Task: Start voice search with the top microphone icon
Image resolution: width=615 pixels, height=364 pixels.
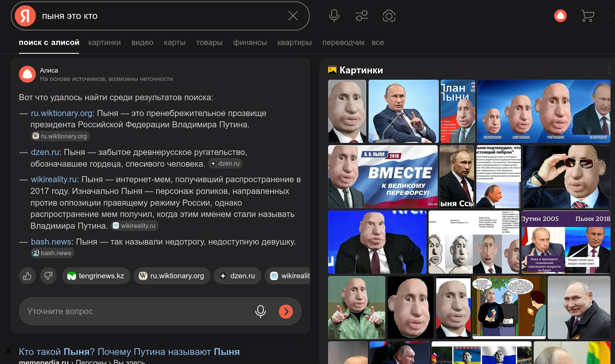Action: pyautogui.click(x=334, y=16)
